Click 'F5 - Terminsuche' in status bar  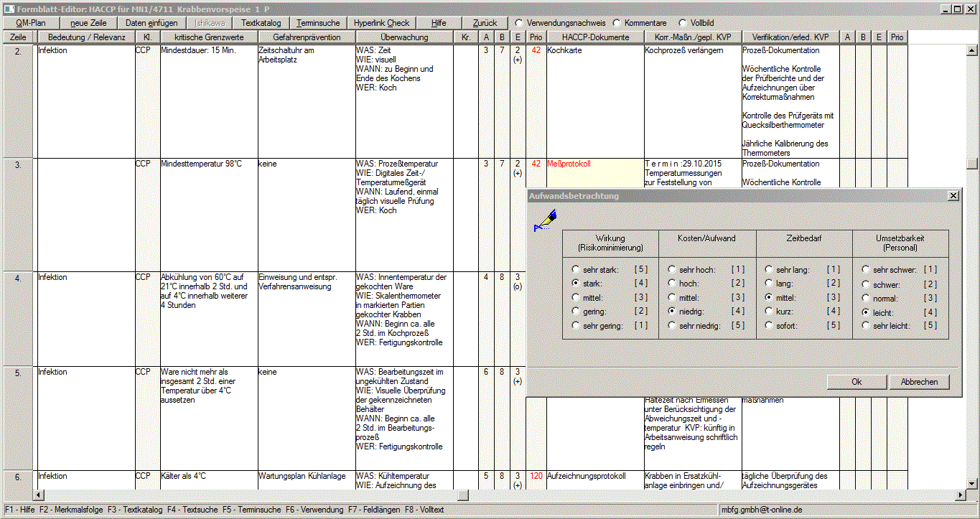click(x=252, y=510)
